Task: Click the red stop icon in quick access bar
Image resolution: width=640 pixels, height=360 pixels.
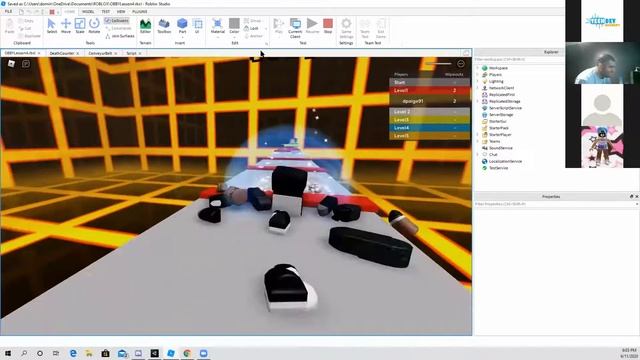Action: tap(52, 12)
